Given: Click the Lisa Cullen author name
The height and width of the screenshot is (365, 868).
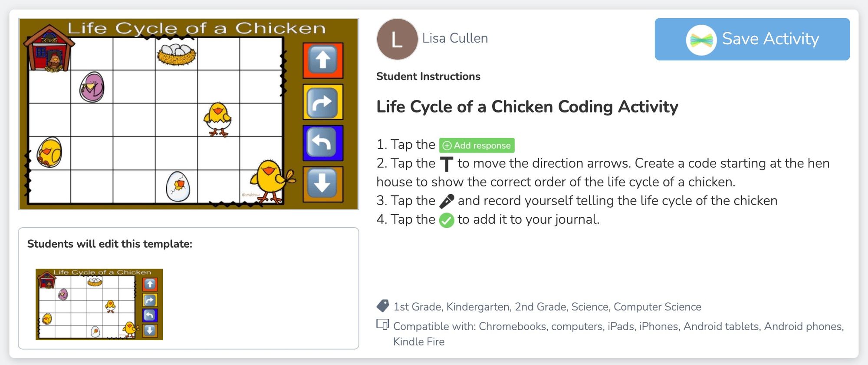Looking at the screenshot, I should 455,38.
